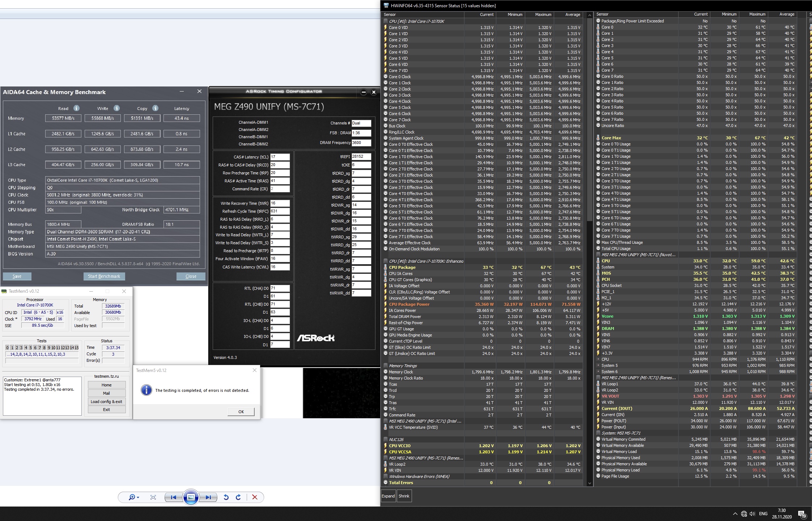Click the Shrink button in HWiNFO
Viewport: 812px width, 521px height.
(404, 496)
